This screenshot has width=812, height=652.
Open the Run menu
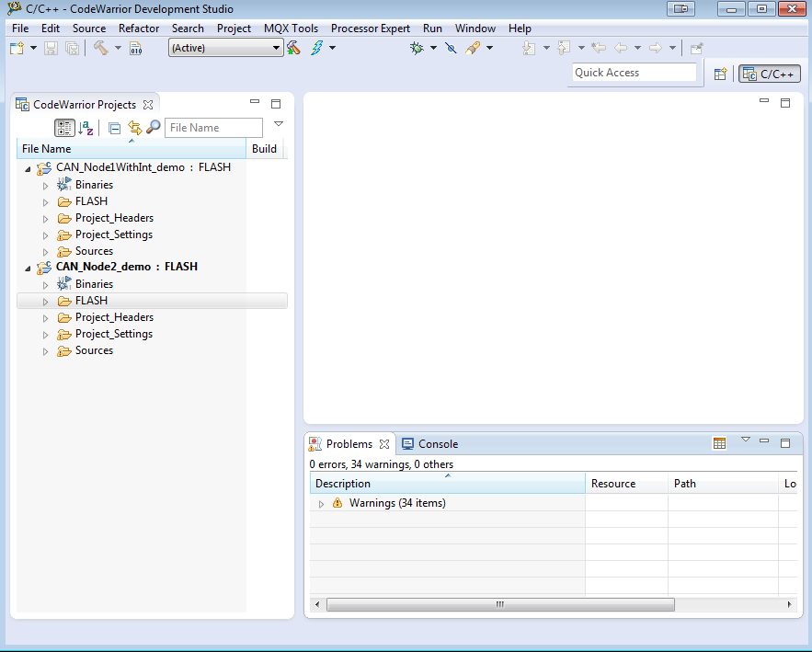(x=432, y=29)
